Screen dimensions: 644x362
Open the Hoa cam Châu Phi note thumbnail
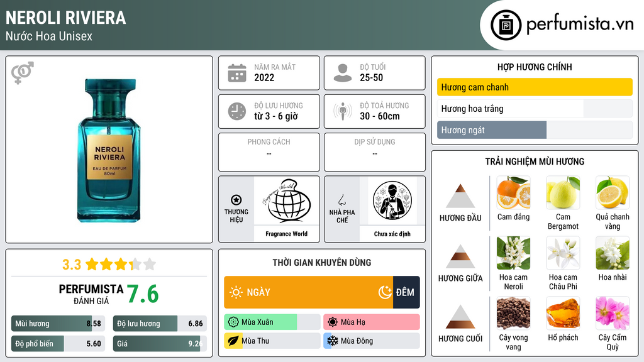click(x=563, y=253)
